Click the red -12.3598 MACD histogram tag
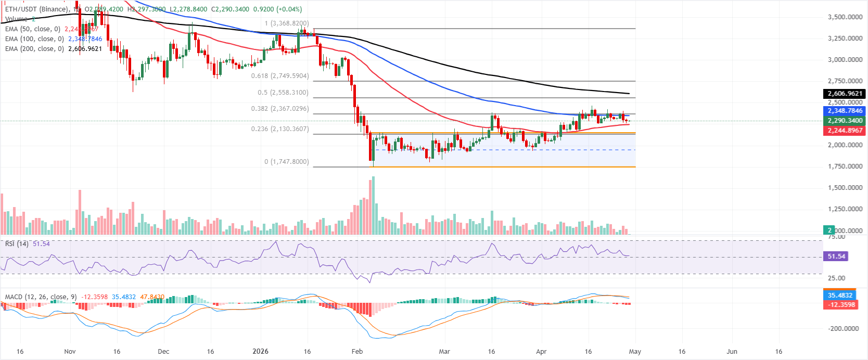Image resolution: width=868 pixels, height=360 pixels. coord(840,305)
